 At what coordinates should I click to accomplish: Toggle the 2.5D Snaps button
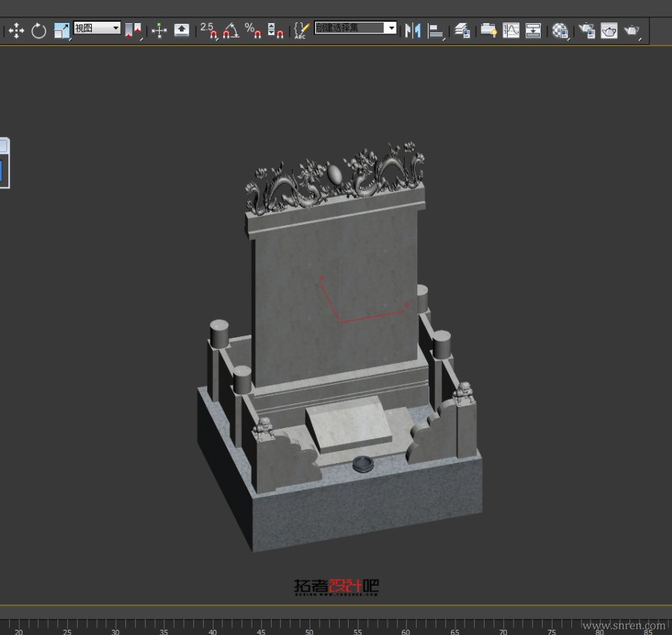click(208, 31)
